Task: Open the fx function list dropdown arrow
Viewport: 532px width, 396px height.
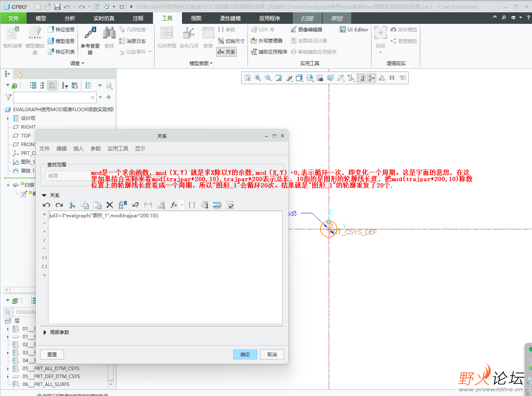Action: click(x=182, y=205)
